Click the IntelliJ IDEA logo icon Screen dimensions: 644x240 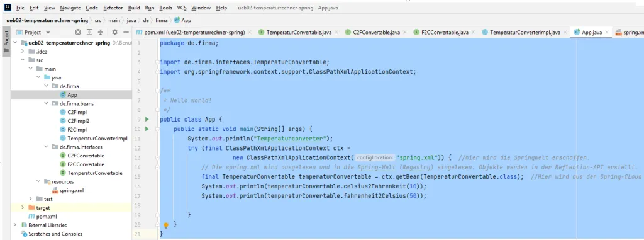pos(8,8)
